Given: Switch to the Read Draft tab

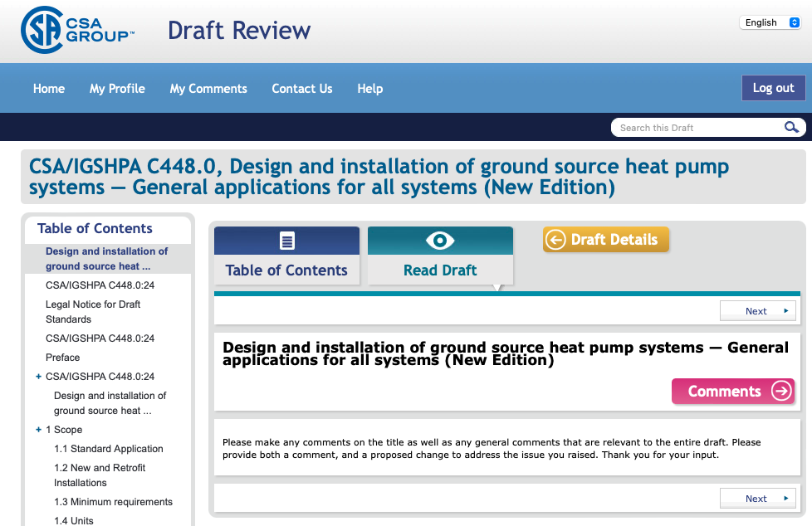Looking at the screenshot, I should tap(440, 256).
